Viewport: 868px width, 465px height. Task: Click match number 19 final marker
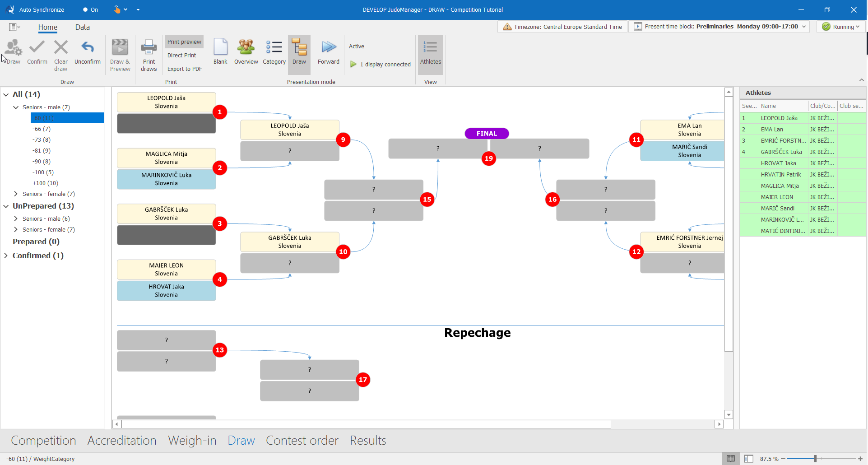[489, 158]
